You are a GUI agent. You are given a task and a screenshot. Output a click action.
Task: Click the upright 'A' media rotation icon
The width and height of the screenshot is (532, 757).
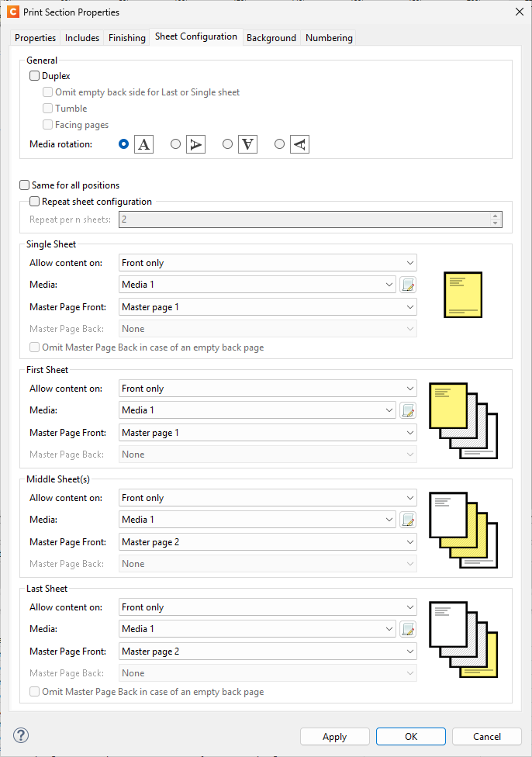coord(143,144)
